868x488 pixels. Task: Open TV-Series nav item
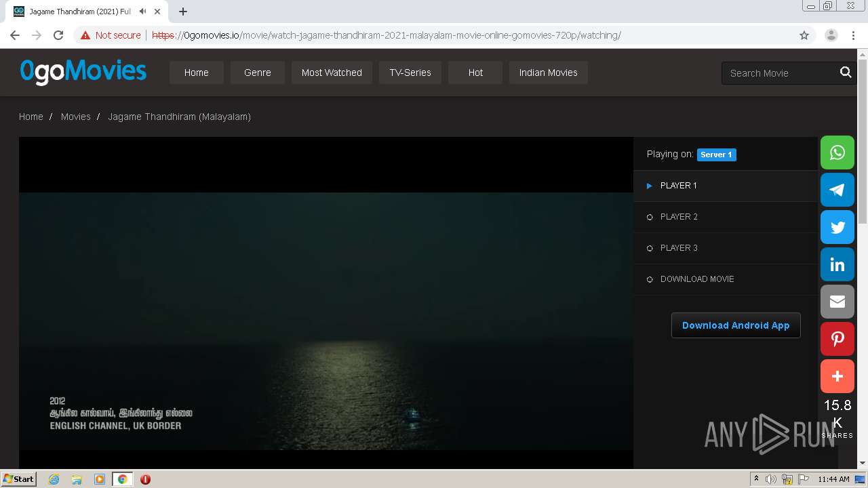coord(410,73)
